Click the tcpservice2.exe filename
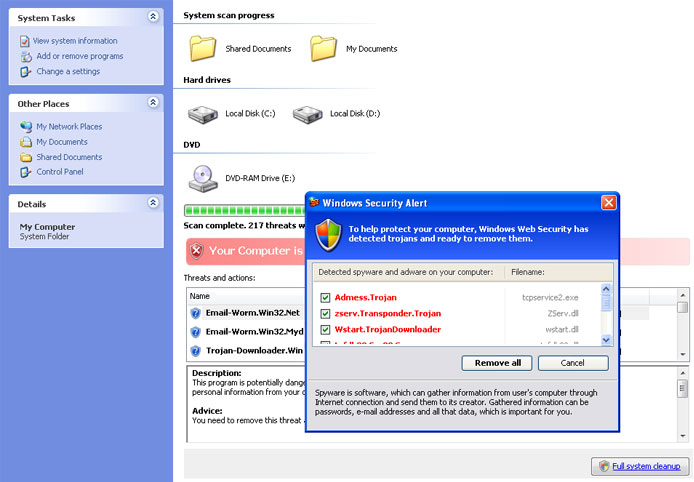The width and height of the screenshot is (694, 482). 550,297
